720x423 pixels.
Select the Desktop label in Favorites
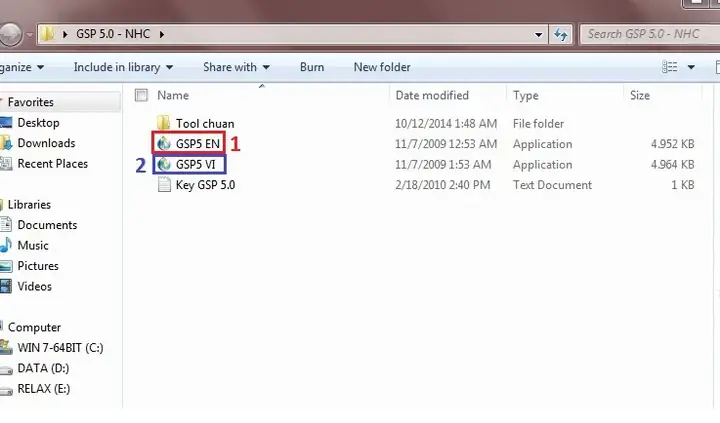tap(39, 123)
